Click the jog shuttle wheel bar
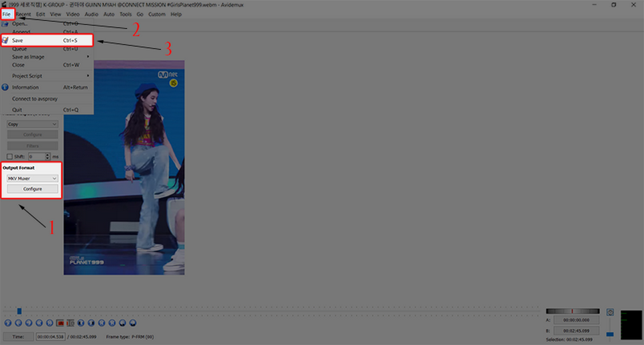 point(572,311)
